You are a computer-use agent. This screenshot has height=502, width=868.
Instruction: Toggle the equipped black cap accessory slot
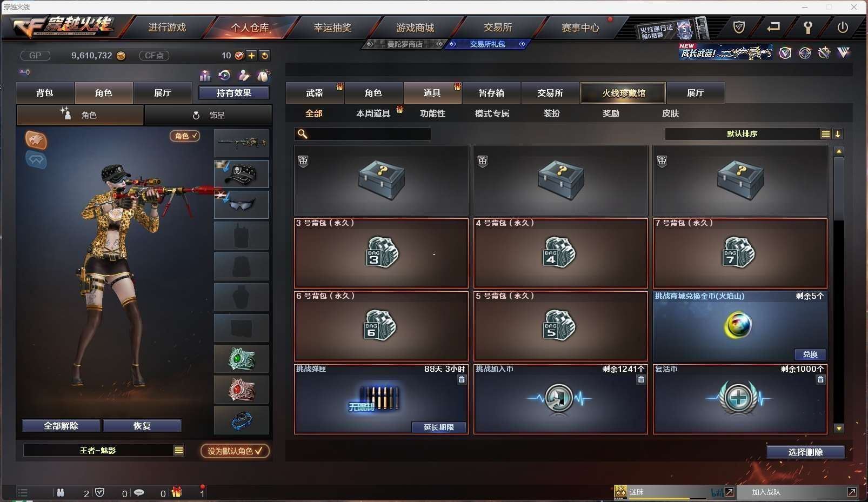point(241,174)
